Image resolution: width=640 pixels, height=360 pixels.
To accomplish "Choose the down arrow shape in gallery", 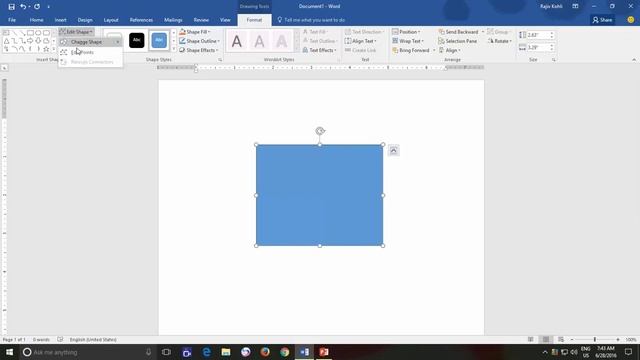I will coord(38,41).
